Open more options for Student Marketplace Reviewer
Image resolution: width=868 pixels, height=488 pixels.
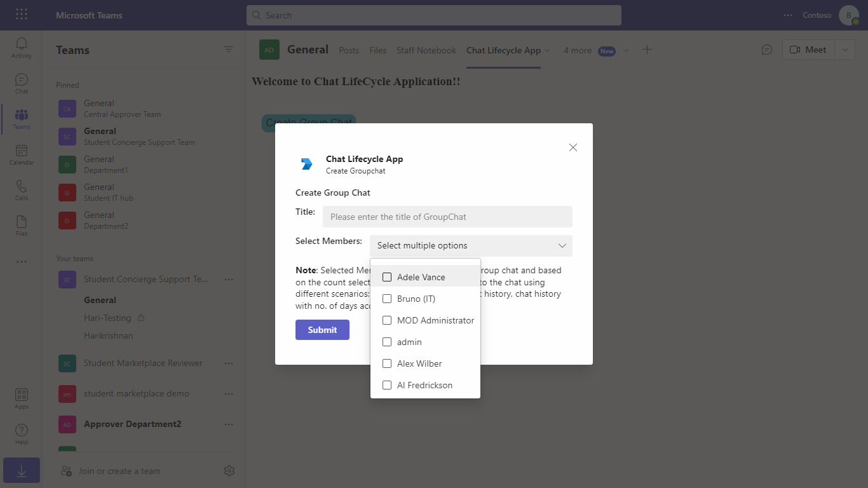point(229,363)
